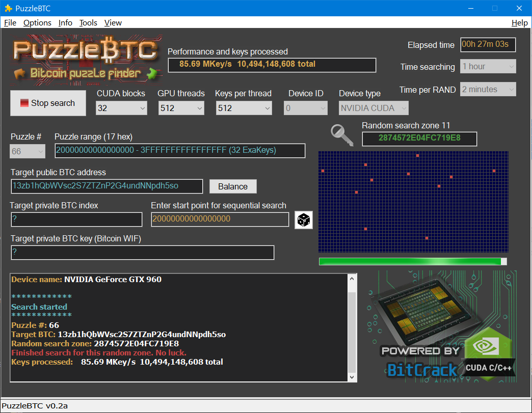This screenshot has width=532, height=413.
Task: Open the Puzzle # 66 dropdown
Action: coord(28,151)
